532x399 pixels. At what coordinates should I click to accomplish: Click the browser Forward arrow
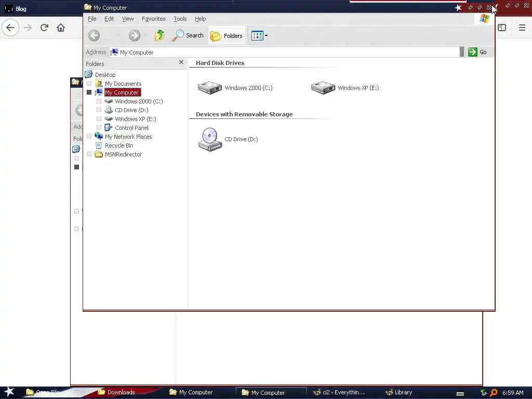28,28
